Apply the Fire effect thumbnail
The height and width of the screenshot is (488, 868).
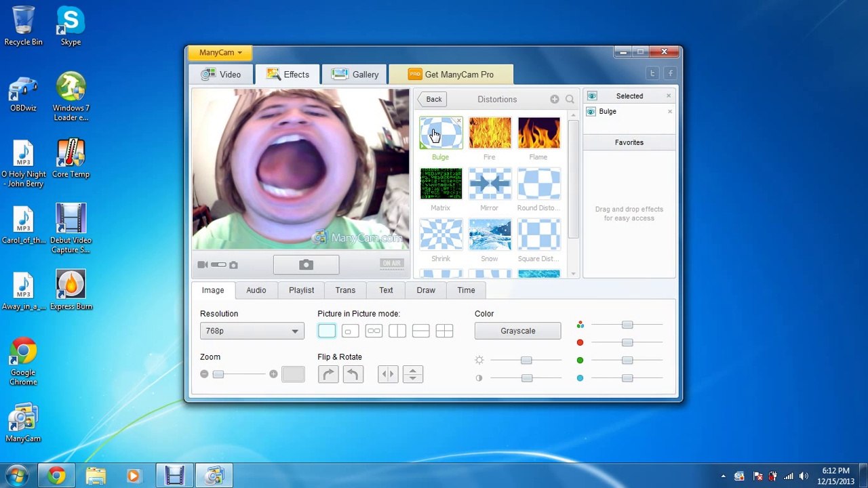point(490,133)
